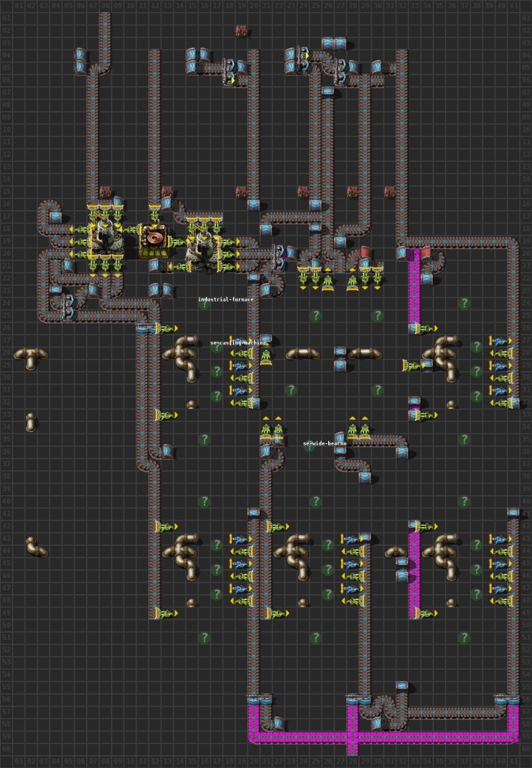Select the splitter on the belt loops below the left assembler
This screenshot has width=532, height=768.
[67, 306]
